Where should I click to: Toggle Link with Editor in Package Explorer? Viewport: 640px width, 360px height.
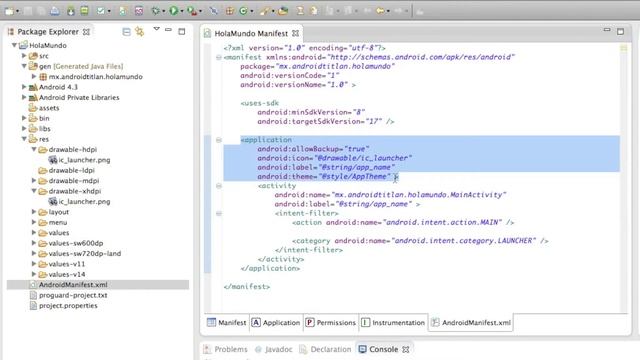tap(140, 31)
